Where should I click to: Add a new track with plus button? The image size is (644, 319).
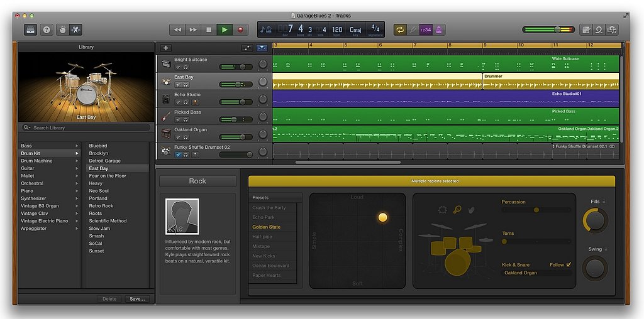pos(165,48)
